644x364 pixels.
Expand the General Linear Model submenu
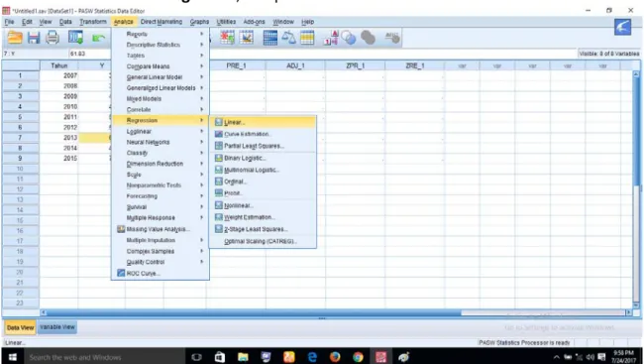pos(161,77)
